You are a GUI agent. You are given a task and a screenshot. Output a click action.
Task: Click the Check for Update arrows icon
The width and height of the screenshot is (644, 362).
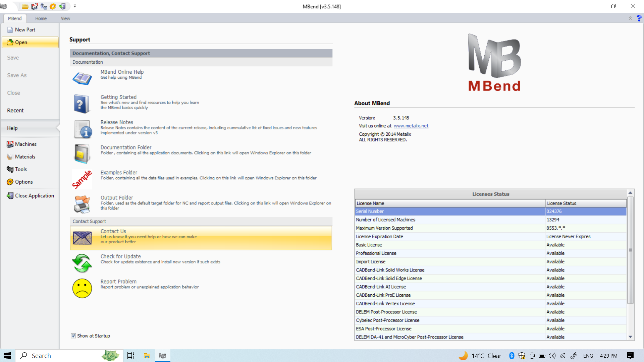pos(82,263)
